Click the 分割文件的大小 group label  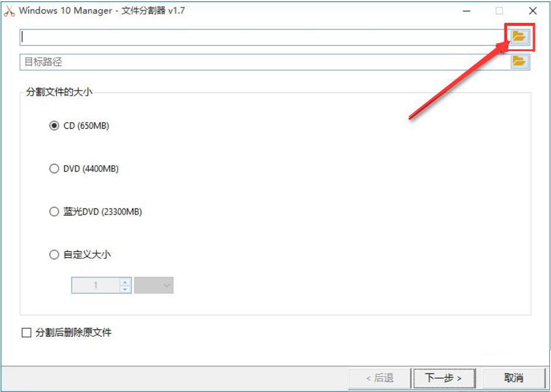59,92
